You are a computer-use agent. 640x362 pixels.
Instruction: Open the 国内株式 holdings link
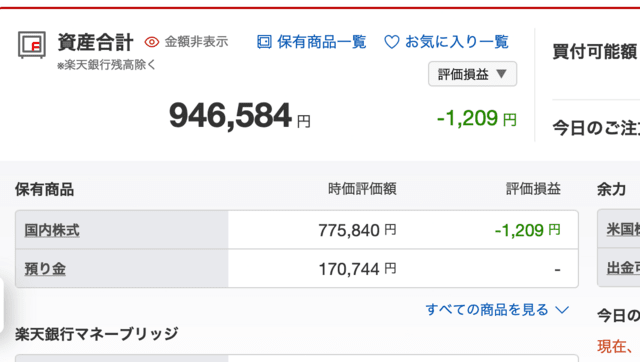click(52, 230)
